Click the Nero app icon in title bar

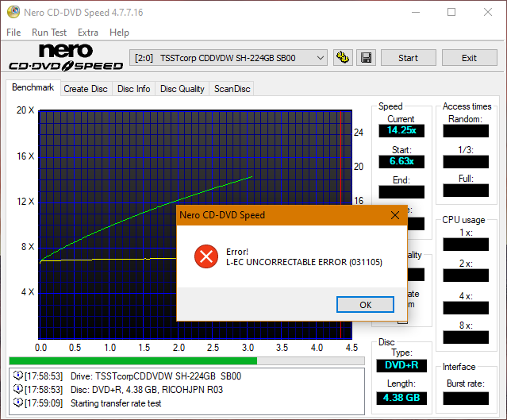click(x=13, y=12)
